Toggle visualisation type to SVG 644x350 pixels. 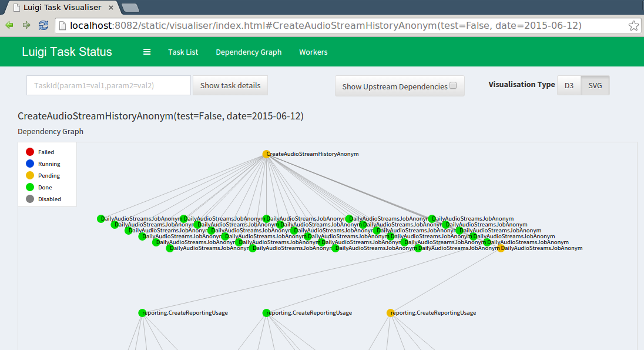pyautogui.click(x=595, y=85)
